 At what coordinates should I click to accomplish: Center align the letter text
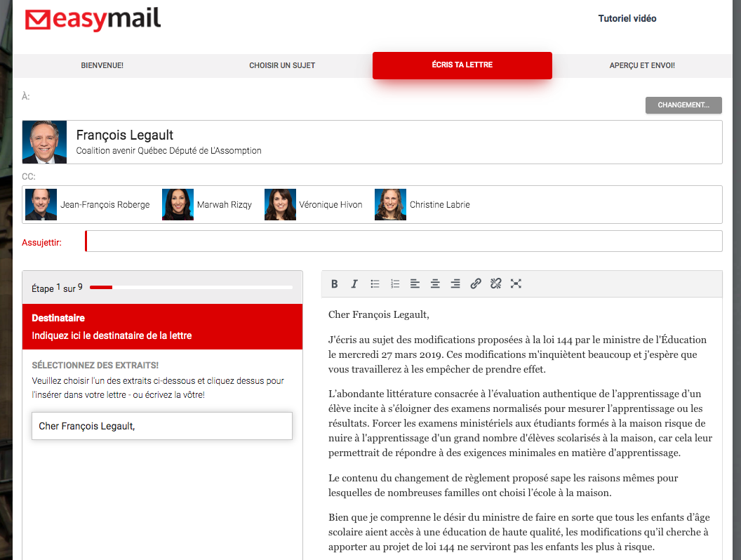(435, 284)
